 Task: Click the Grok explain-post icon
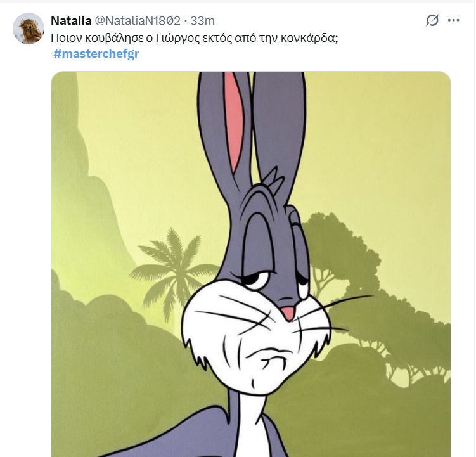click(432, 20)
